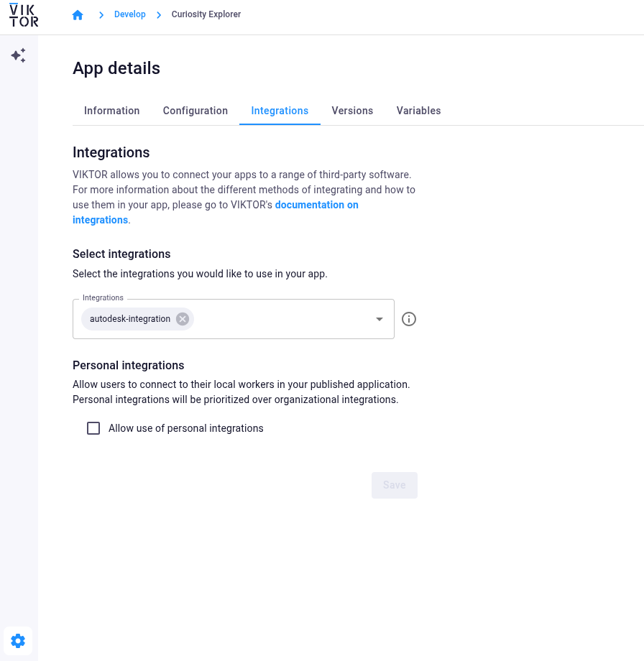Enable Allow use of personal integrations
644x661 pixels.
tap(93, 428)
